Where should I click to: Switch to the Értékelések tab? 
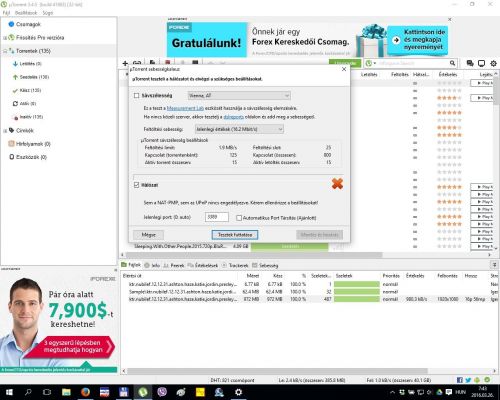pyautogui.click(x=203, y=265)
